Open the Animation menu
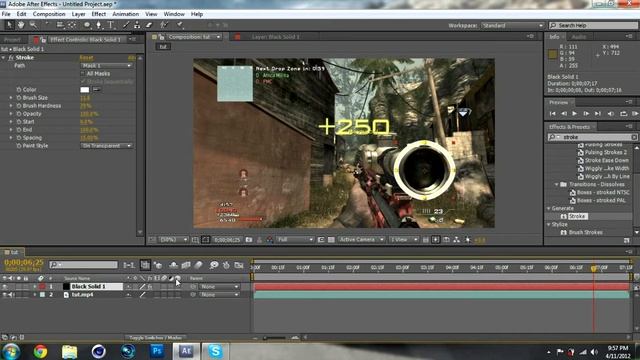Viewport: 640px width, 360px height. pos(125,14)
